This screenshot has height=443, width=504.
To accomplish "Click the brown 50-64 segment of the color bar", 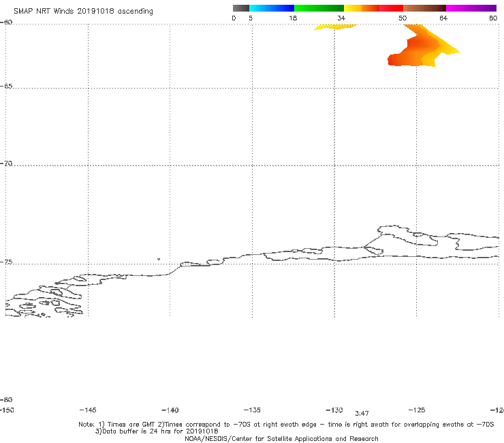I will pos(424,8).
